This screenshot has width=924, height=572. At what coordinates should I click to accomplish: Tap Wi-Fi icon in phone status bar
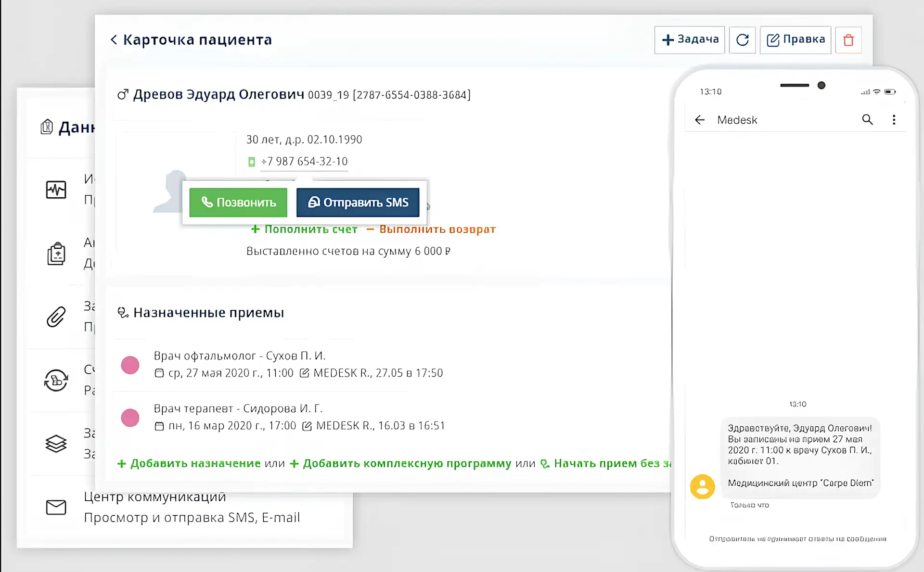pos(877,92)
